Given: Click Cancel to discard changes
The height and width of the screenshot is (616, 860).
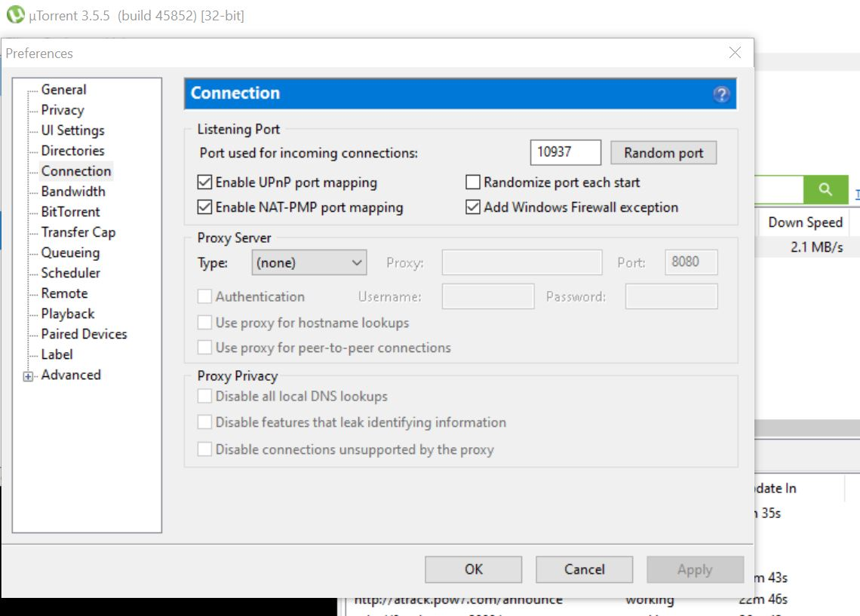Looking at the screenshot, I should pyautogui.click(x=584, y=569).
